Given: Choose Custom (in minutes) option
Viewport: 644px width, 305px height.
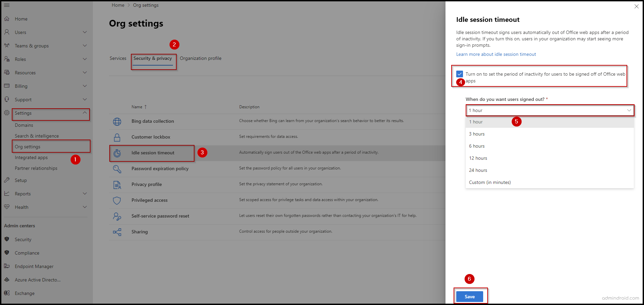Looking at the screenshot, I should point(550,182).
